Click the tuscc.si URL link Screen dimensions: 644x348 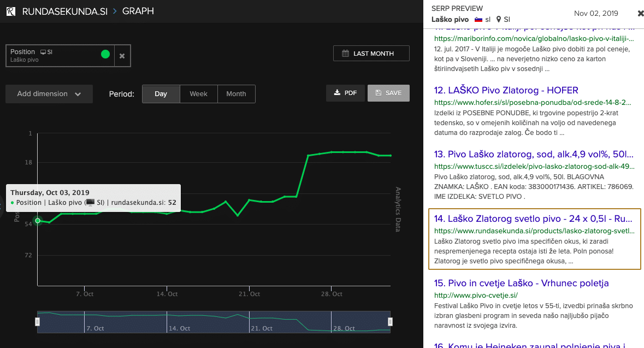click(534, 167)
